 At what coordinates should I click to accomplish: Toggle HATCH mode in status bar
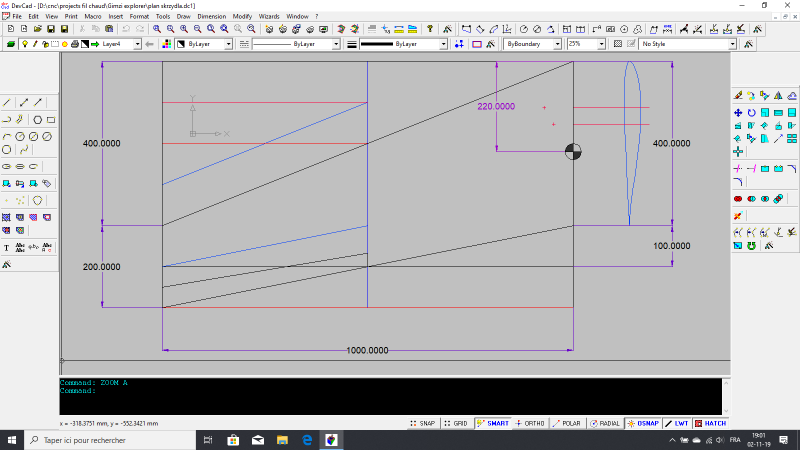coord(710,423)
